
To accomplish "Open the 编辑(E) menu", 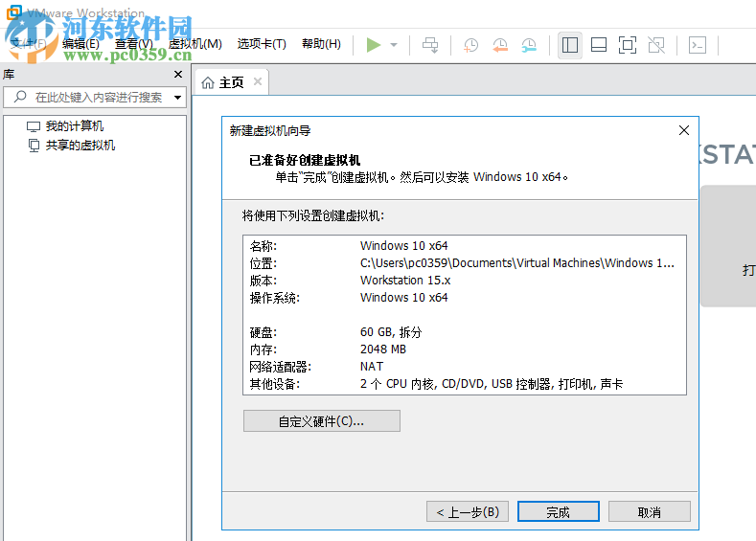I will coord(80,44).
